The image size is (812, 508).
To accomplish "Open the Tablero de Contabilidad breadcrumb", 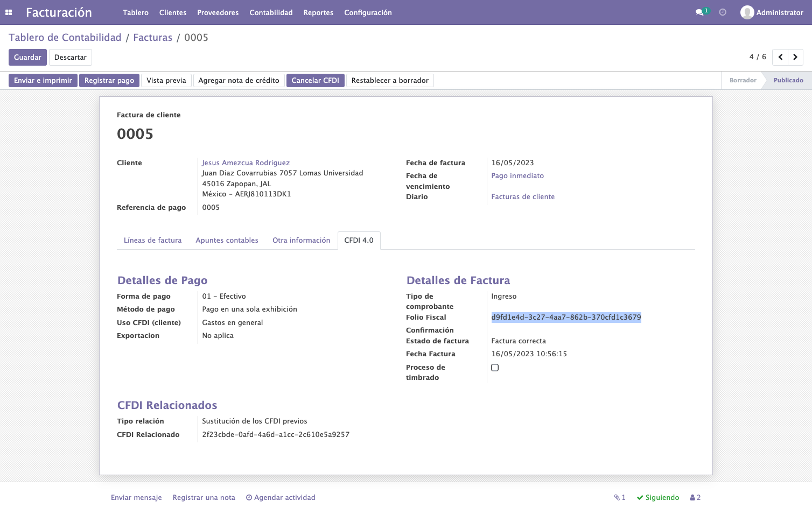I will (65, 37).
